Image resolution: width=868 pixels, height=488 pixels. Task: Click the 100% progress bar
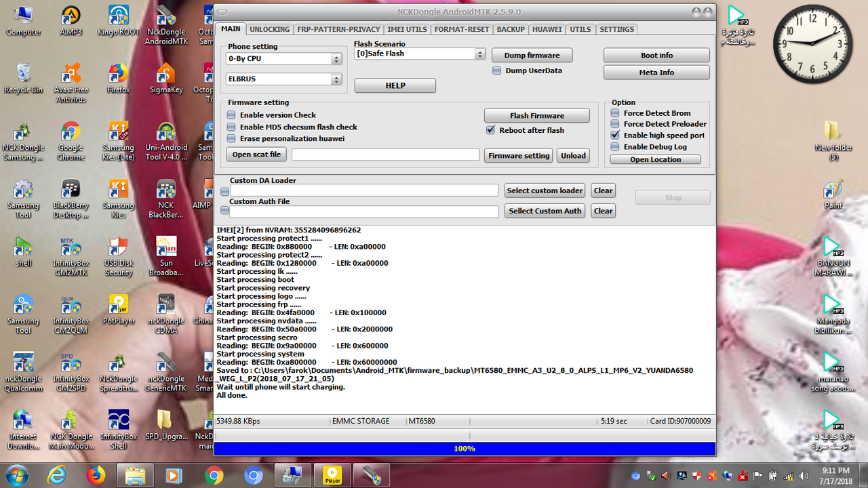click(465, 449)
